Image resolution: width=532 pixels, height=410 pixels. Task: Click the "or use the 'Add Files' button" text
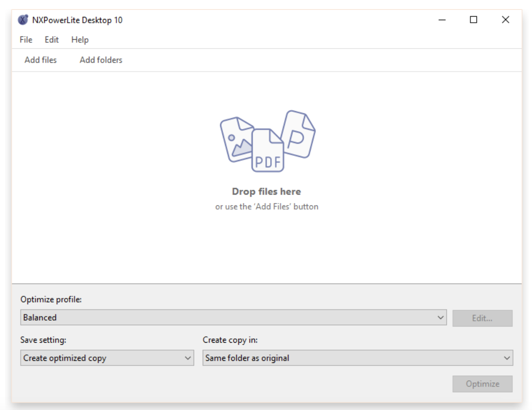267,207
